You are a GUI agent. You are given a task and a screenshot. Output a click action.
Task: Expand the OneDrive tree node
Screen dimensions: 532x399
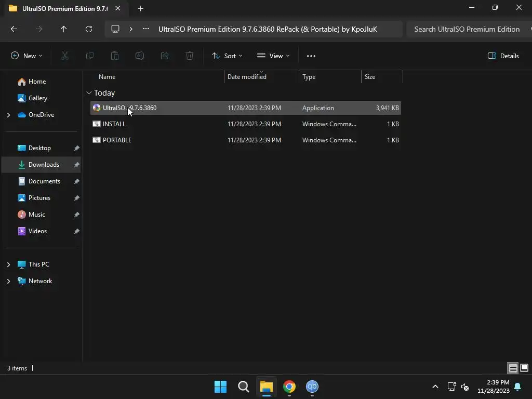point(8,115)
